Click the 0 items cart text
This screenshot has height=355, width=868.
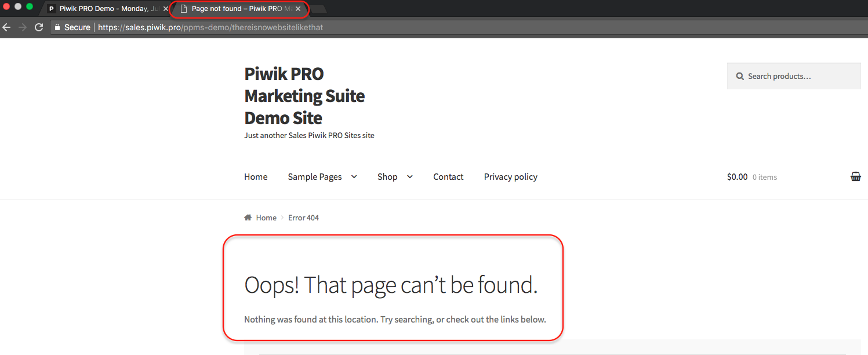point(765,177)
